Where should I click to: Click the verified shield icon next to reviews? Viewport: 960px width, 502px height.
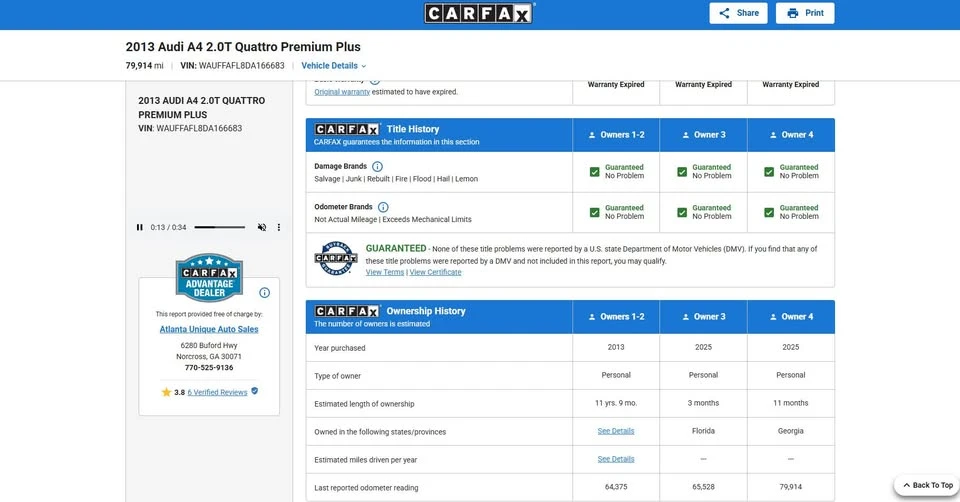255,391
